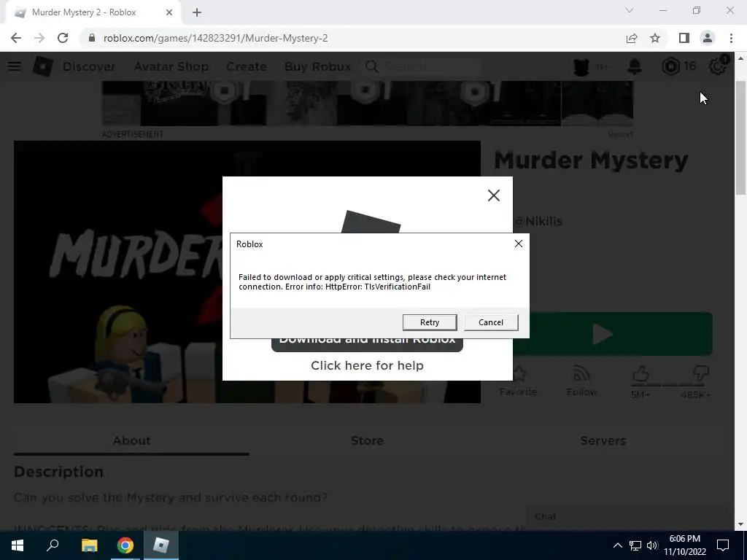Close the Murder Mystery 2 tab
The height and width of the screenshot is (560, 747).
[169, 13]
